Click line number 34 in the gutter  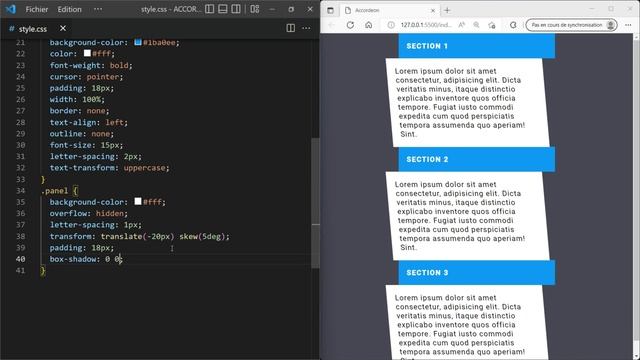click(20, 191)
